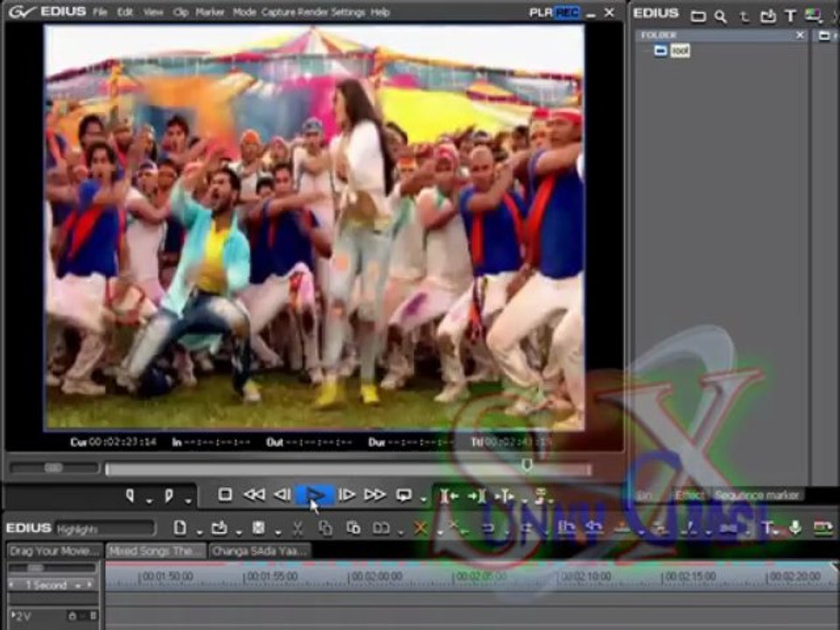The width and height of the screenshot is (840, 630).
Task: Click the Cut scissors icon
Action: point(297,528)
